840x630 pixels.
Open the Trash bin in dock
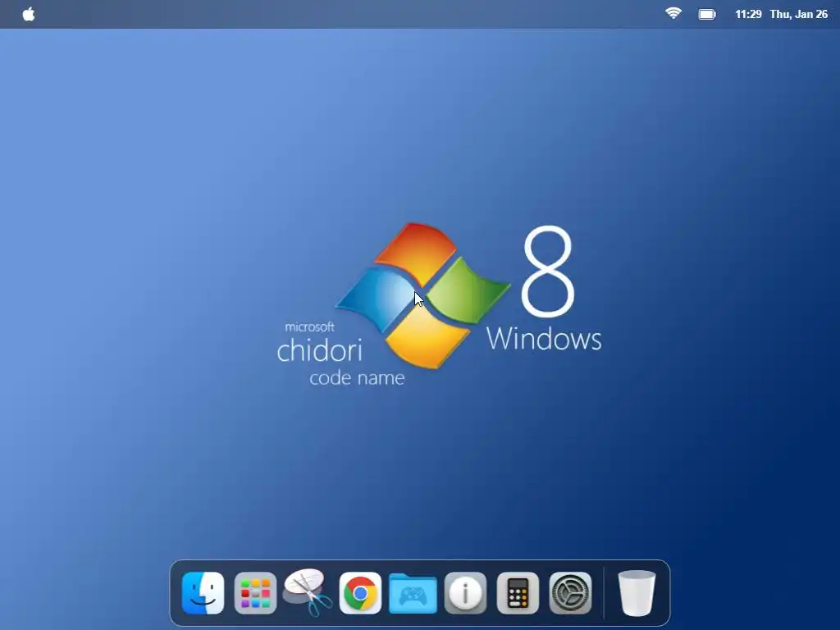[637, 593]
